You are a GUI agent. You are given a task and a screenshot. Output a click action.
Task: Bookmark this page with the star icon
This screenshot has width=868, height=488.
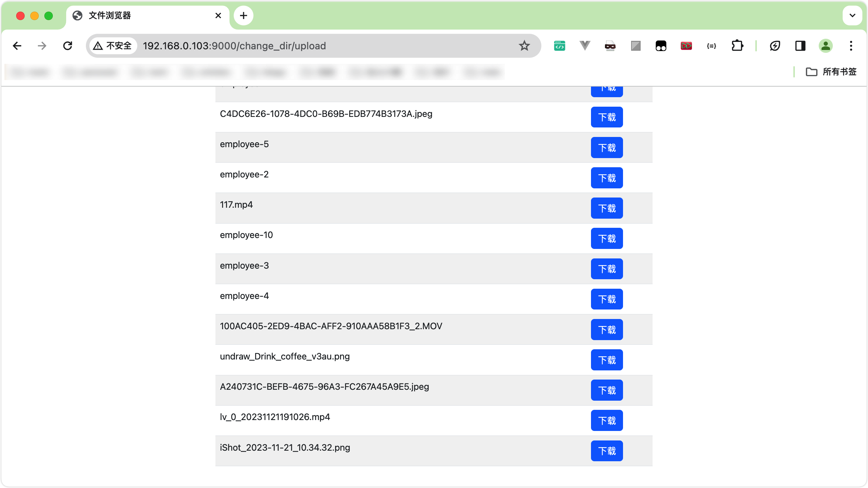[524, 46]
